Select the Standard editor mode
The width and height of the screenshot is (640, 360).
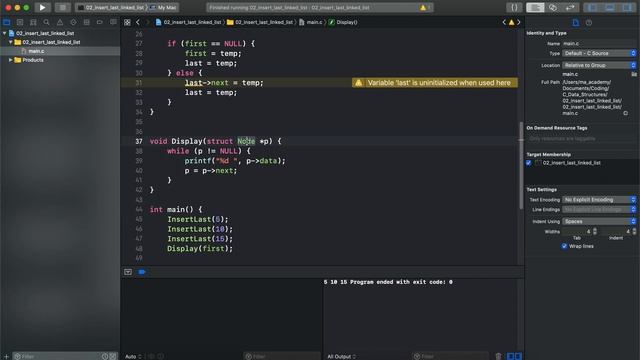click(x=535, y=7)
